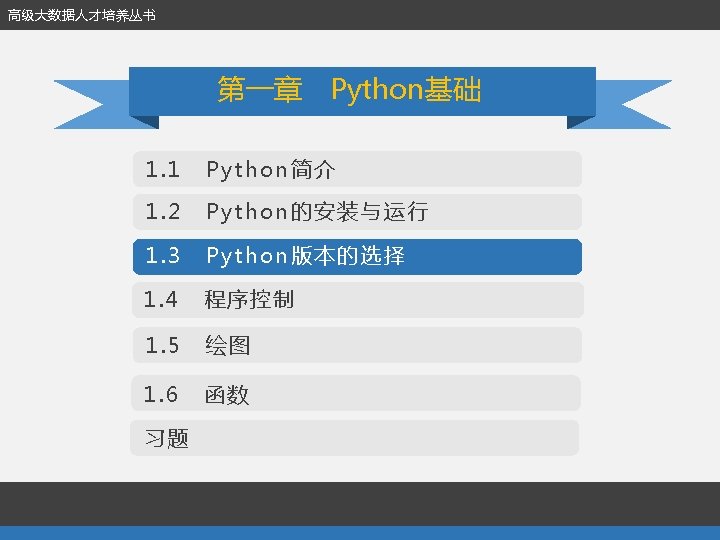Open section 1.2 Python的安装与运行
Screen dimensions: 720x540
357,212
